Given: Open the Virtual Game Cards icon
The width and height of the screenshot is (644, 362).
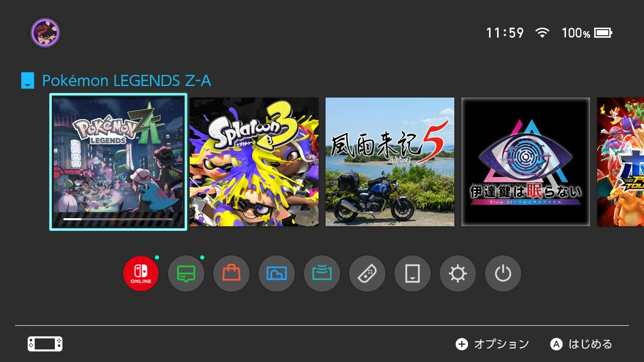Looking at the screenshot, I should coord(413,274).
